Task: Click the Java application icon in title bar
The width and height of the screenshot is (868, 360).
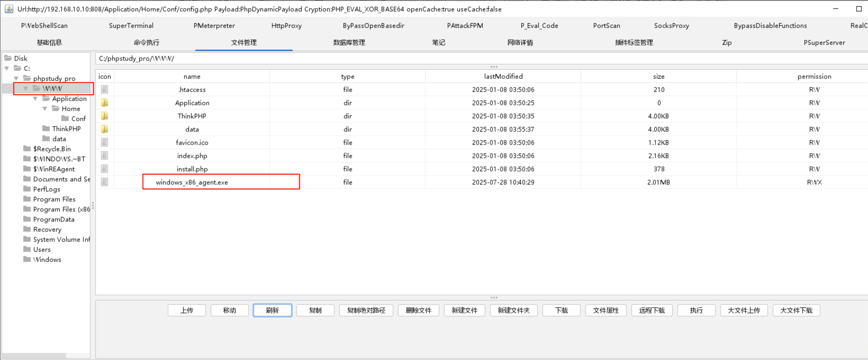Action: (9, 9)
